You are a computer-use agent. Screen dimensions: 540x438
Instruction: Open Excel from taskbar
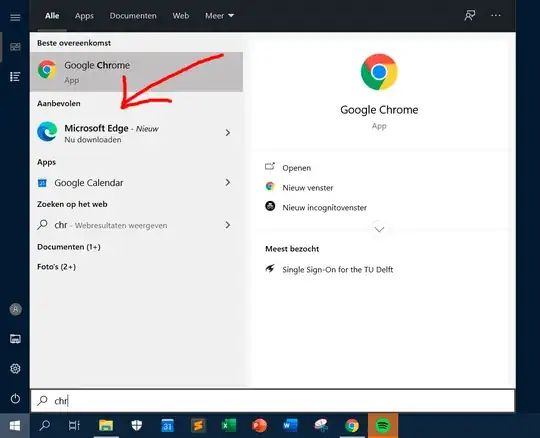tap(229, 426)
